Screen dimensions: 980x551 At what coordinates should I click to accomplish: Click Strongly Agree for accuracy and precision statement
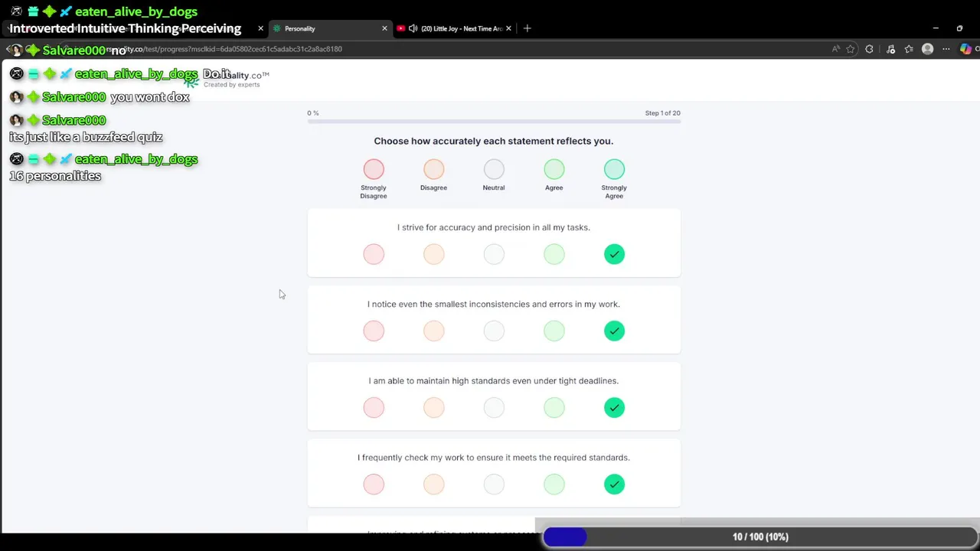tap(614, 254)
